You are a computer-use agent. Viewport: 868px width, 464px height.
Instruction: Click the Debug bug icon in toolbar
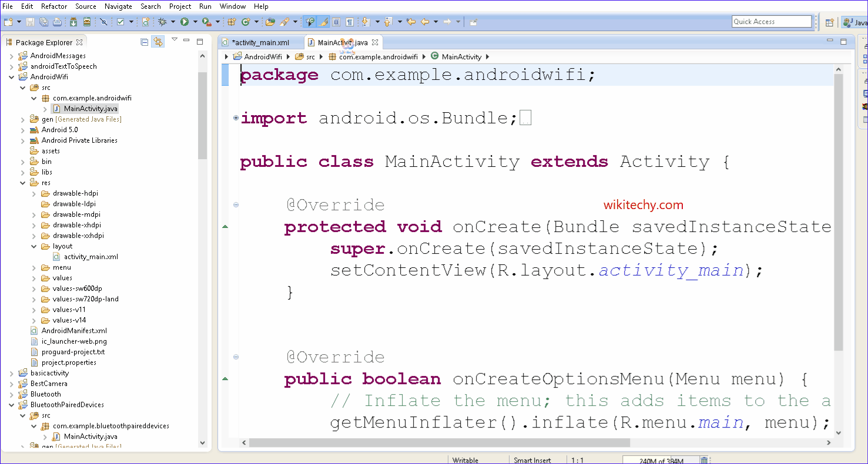pos(163,22)
